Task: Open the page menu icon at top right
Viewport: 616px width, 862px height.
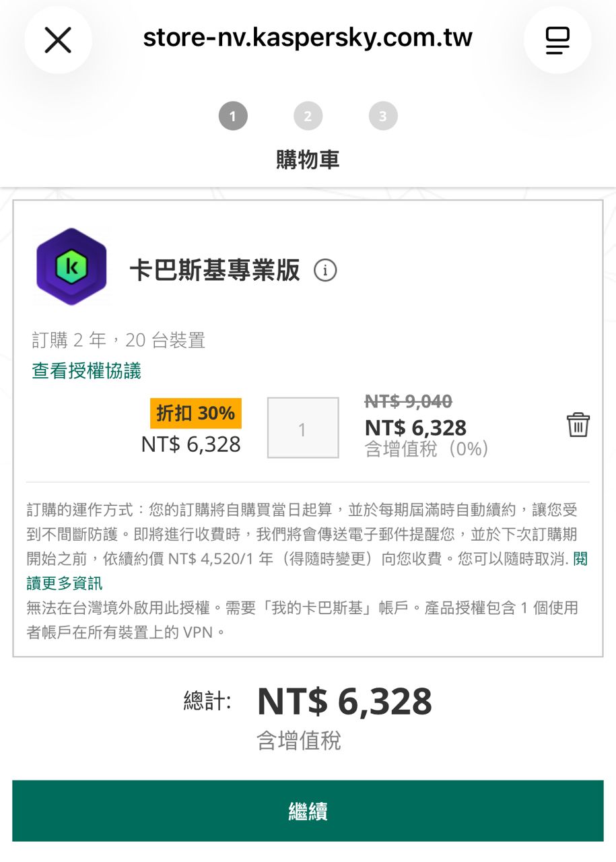Action: coord(557,40)
